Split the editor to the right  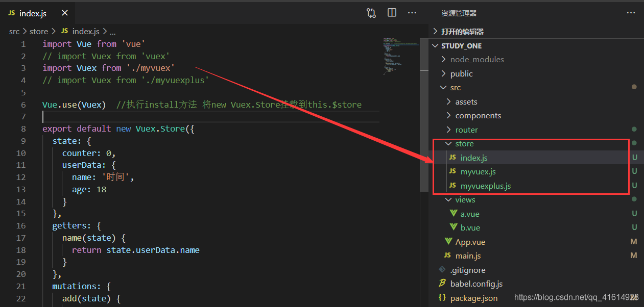click(x=392, y=13)
